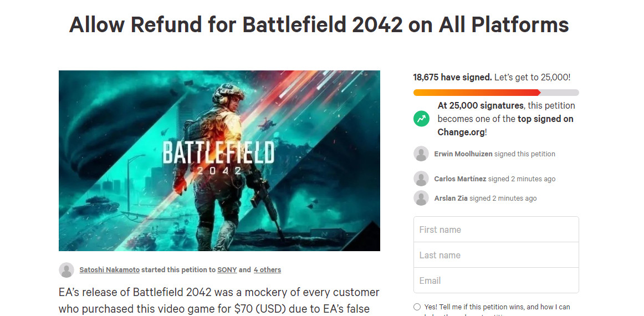Expand the "4 others" recipients link
Image resolution: width=644 pixels, height=316 pixels.
pyautogui.click(x=267, y=270)
